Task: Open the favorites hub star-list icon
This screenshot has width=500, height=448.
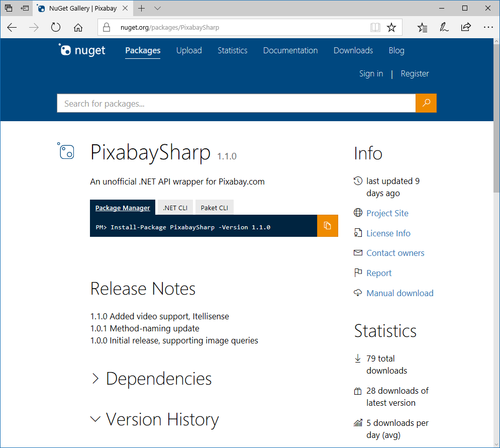Action: tap(423, 28)
